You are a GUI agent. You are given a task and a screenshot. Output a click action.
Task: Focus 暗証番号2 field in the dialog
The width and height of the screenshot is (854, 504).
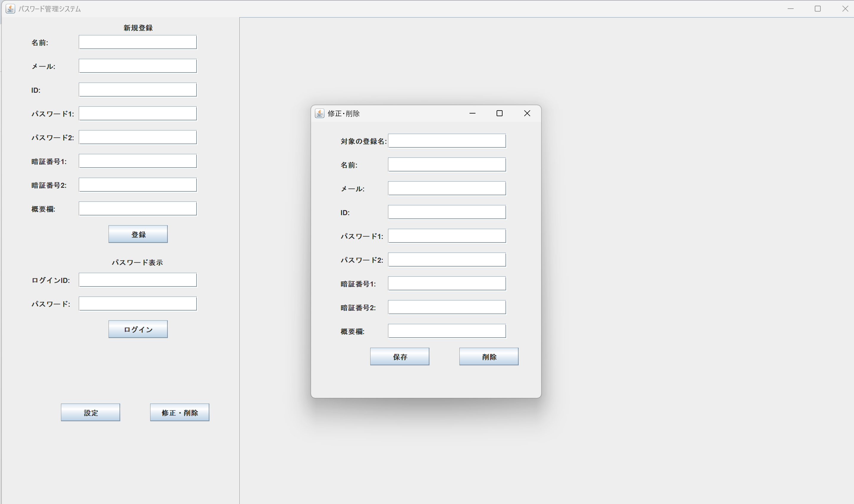(x=447, y=307)
